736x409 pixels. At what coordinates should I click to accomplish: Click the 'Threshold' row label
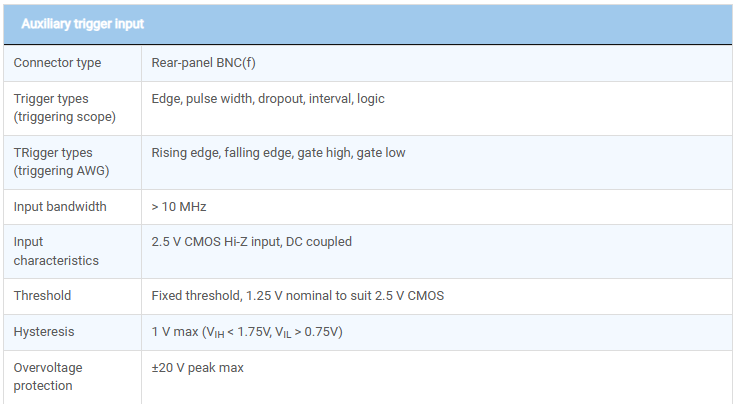(43, 296)
